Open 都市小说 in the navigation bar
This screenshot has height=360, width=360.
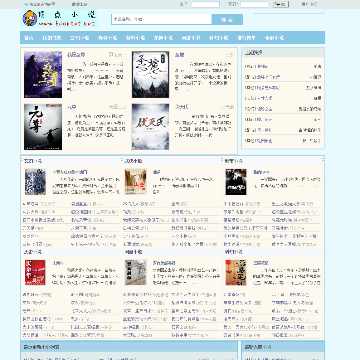[135, 38]
